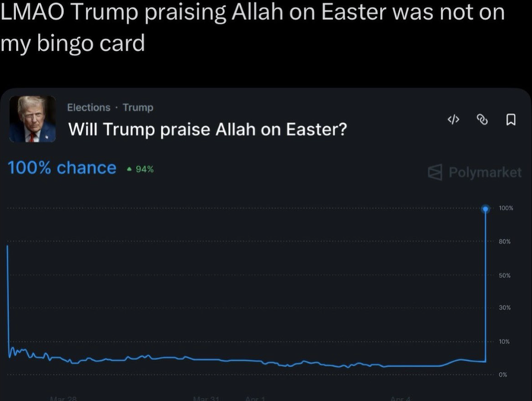Click the Polymarket logo watermark

[475, 172]
